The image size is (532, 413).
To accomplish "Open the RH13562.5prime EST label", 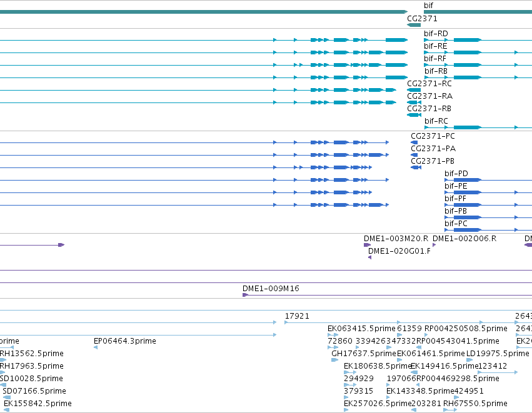I will (x=31, y=354).
